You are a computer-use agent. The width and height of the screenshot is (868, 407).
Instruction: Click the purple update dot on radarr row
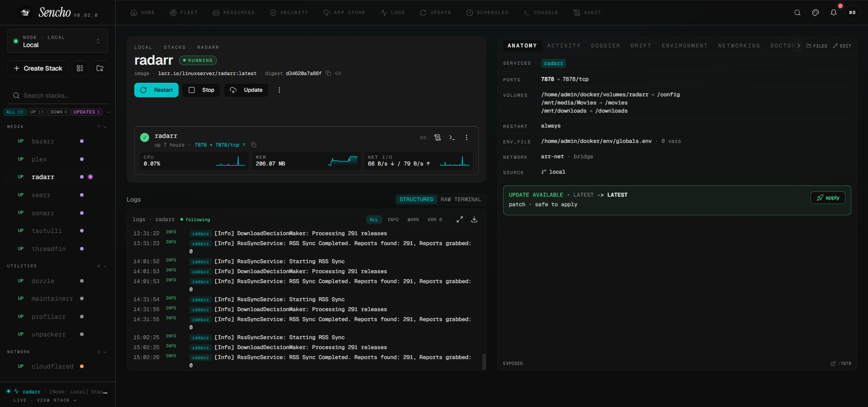(x=90, y=177)
